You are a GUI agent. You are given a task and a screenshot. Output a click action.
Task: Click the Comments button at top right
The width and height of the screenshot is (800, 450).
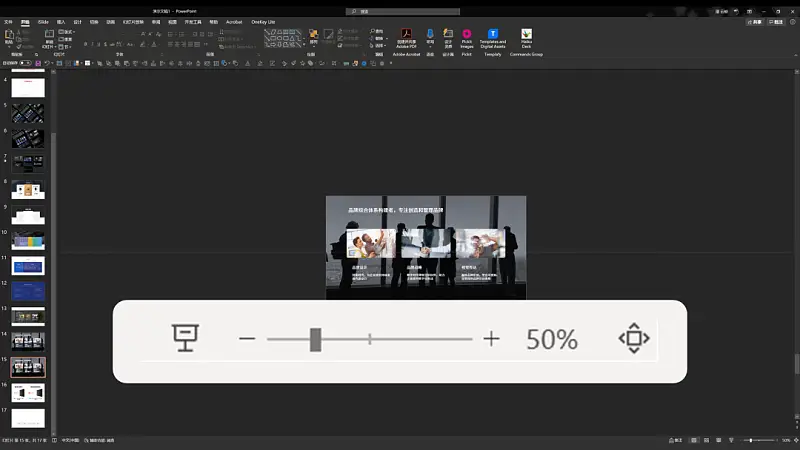[777, 22]
